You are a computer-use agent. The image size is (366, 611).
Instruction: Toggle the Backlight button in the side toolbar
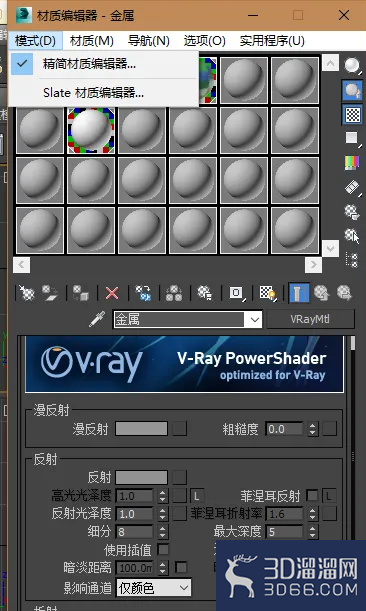(x=352, y=90)
